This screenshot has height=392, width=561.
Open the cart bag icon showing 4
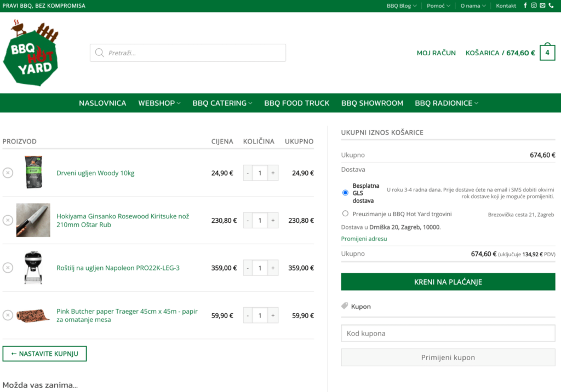[547, 52]
